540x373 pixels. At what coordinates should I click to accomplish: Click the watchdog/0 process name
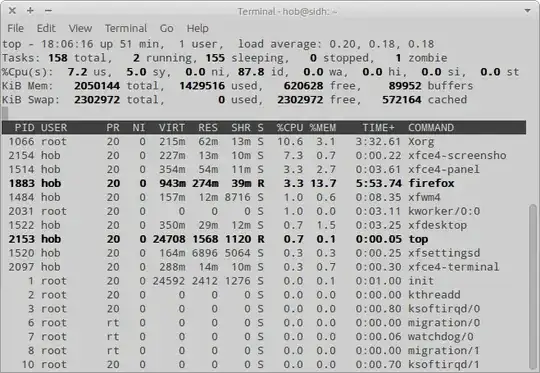tap(440, 337)
